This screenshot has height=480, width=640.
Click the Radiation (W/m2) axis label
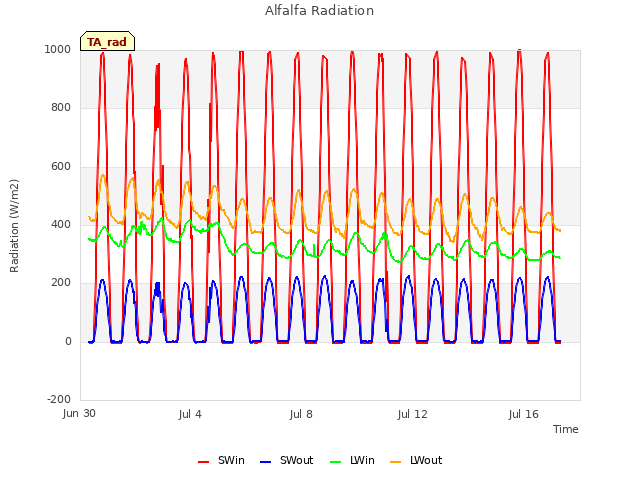[x=14, y=226]
